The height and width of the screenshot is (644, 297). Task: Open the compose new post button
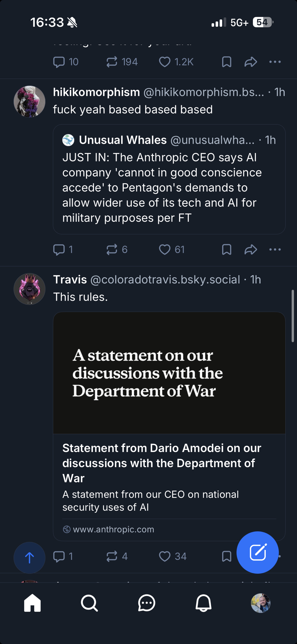[x=257, y=552]
